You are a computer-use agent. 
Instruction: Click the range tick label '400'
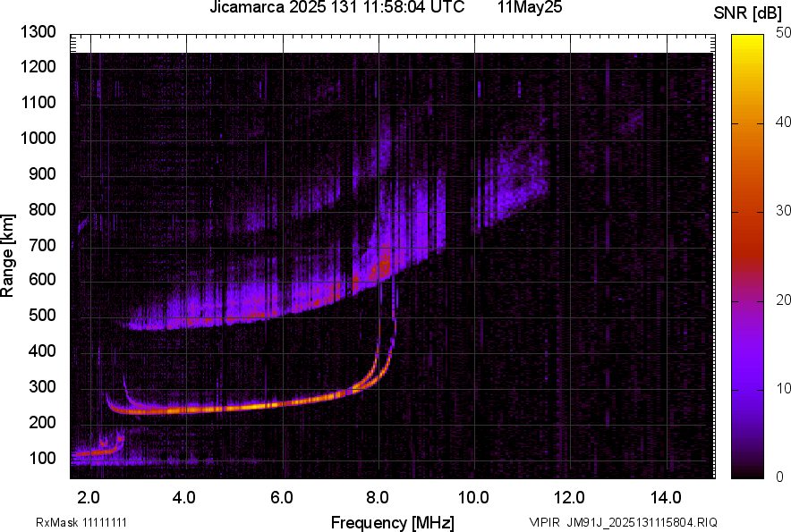click(x=42, y=350)
